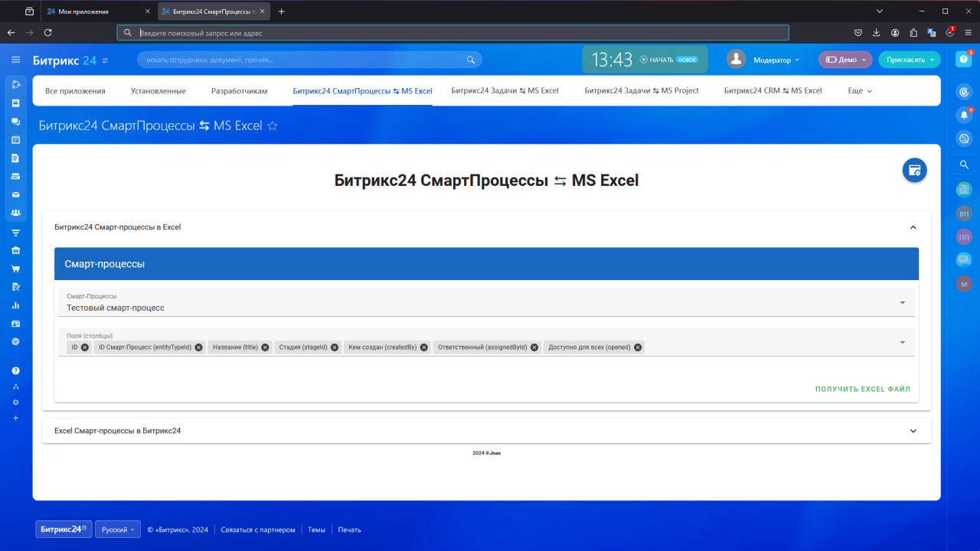Remove the Кем создан (createdBy) chip
The height and width of the screenshot is (551, 980).
424,347
